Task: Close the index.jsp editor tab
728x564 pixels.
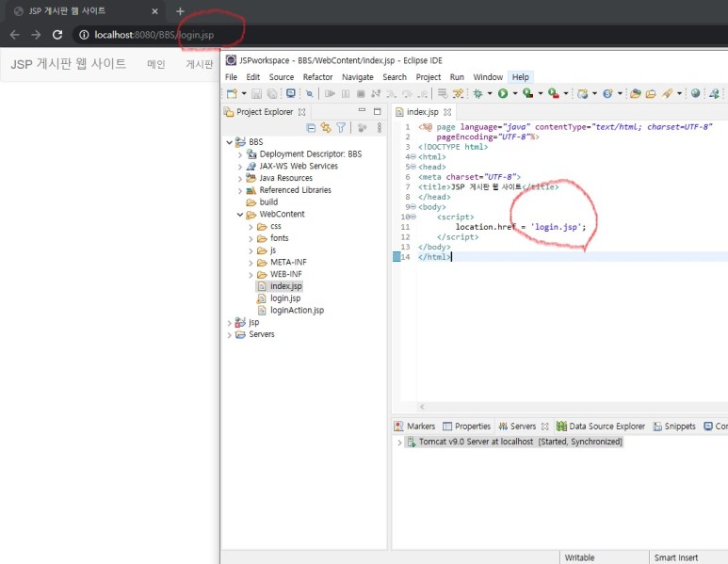Action: tap(447, 112)
